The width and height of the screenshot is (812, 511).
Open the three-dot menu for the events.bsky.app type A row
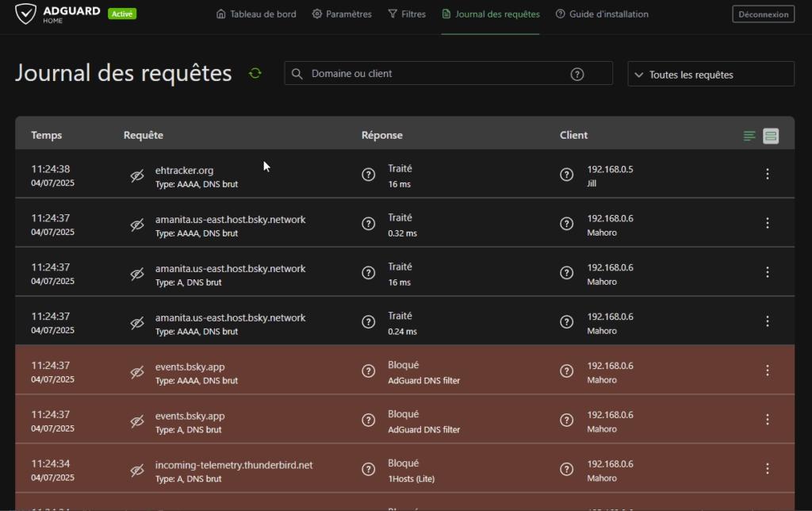pos(768,420)
